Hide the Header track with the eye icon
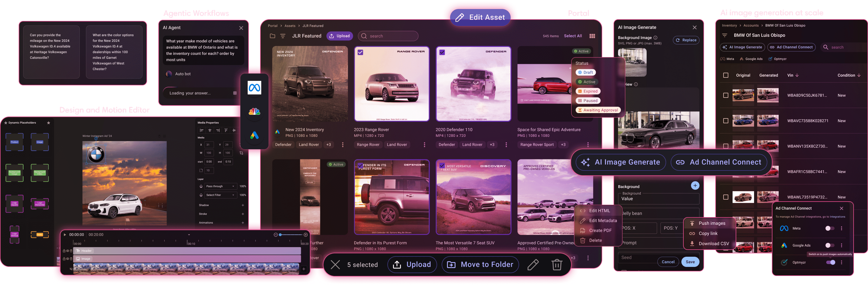 click(67, 251)
